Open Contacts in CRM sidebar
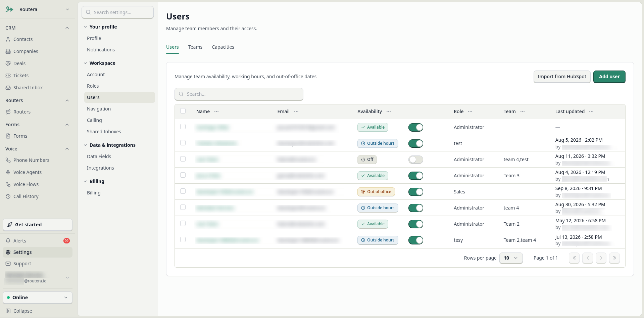The height and width of the screenshot is (318, 644). [23, 39]
